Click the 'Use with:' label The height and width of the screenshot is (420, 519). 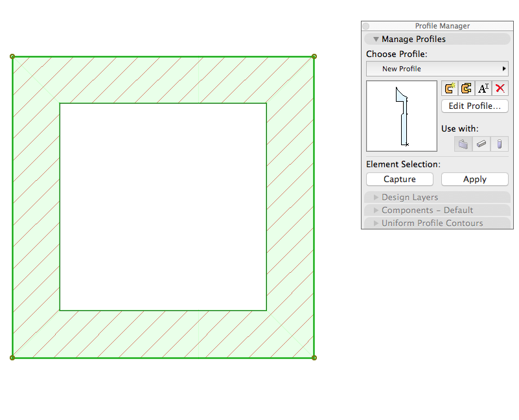pos(460,128)
